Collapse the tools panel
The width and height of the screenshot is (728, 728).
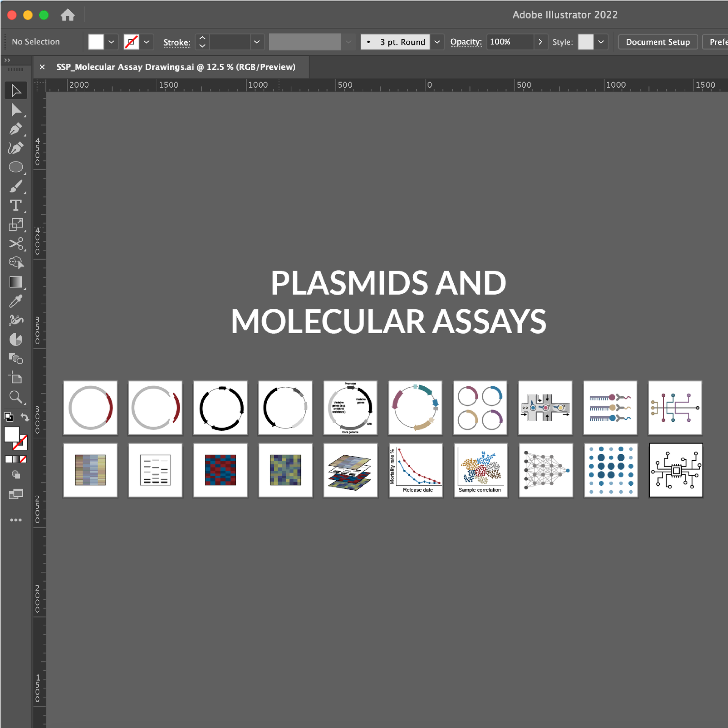click(8, 60)
